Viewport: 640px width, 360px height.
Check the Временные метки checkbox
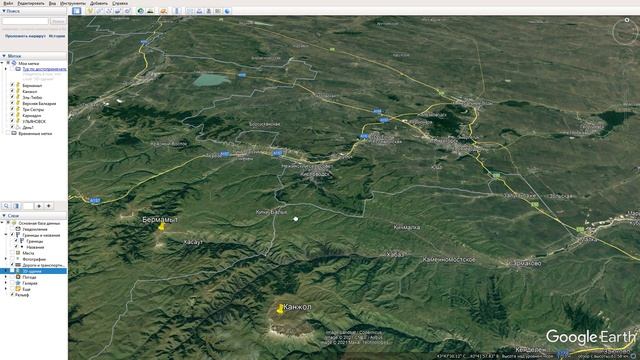pyautogui.click(x=8, y=133)
